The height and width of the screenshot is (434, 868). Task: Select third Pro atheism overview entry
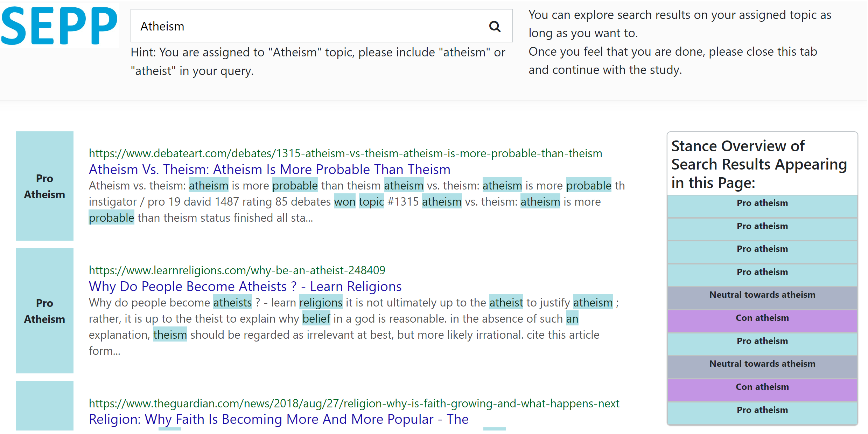point(762,252)
